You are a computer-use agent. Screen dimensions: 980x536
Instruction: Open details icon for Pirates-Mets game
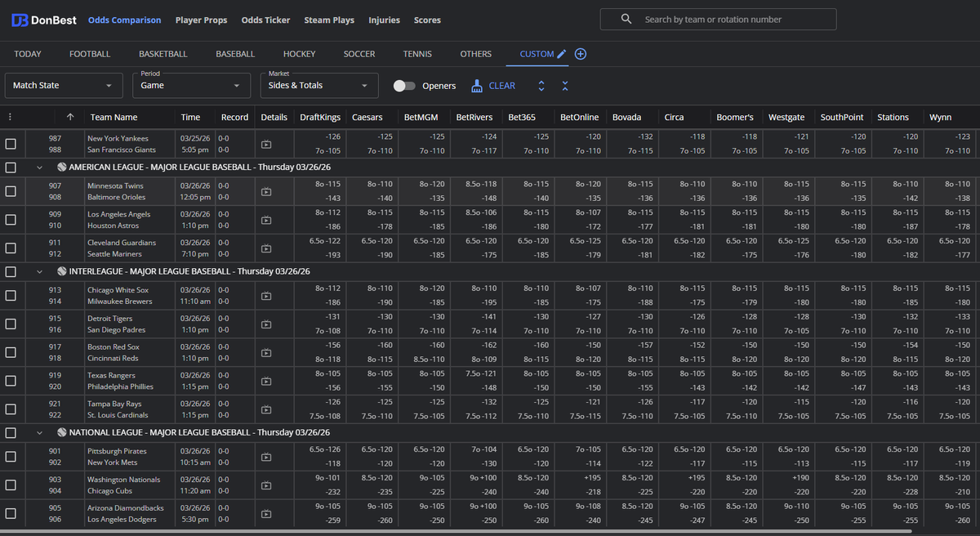tap(266, 457)
